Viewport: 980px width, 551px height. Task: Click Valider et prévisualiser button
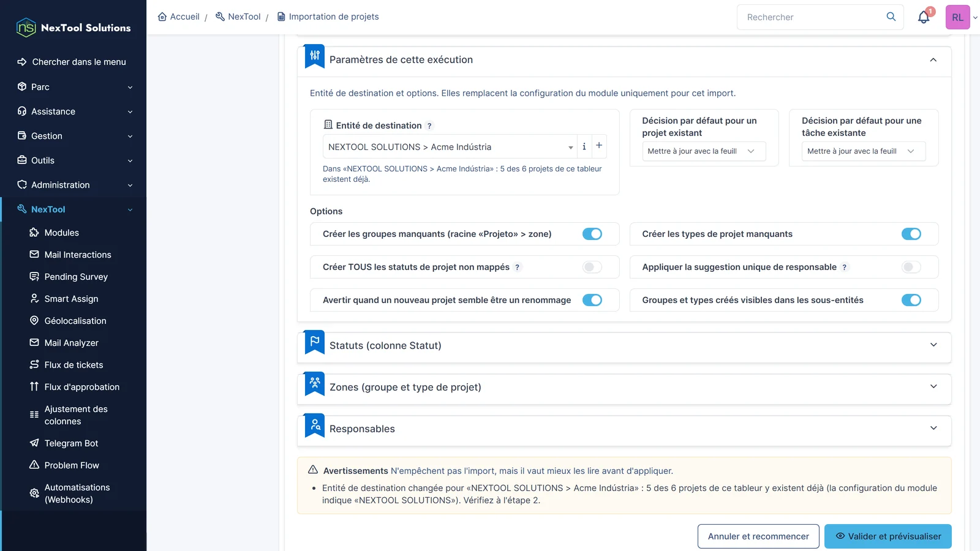pos(888,536)
